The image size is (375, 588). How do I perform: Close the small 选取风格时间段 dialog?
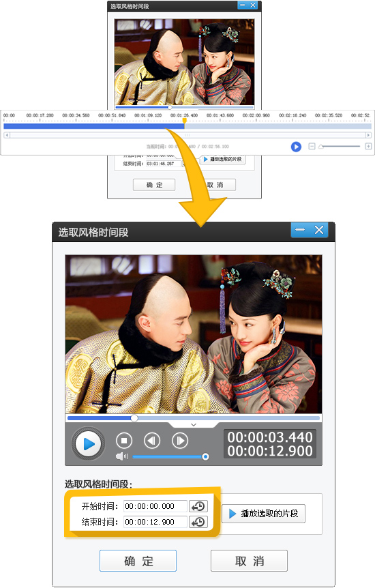coord(253,5)
